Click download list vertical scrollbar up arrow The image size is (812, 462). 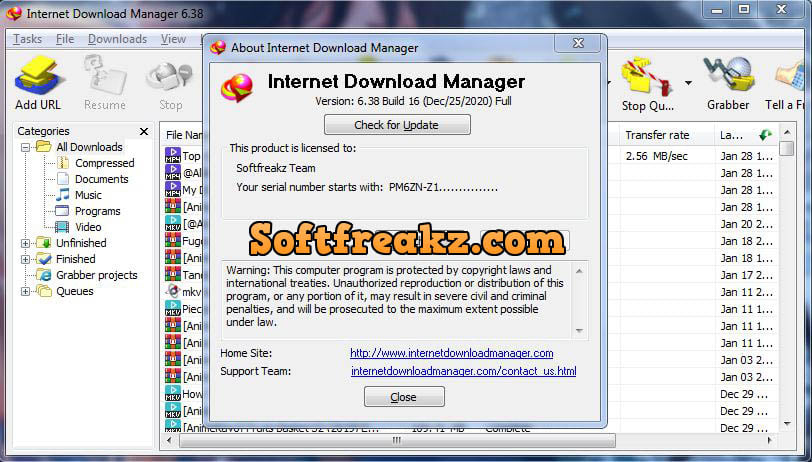(787, 132)
